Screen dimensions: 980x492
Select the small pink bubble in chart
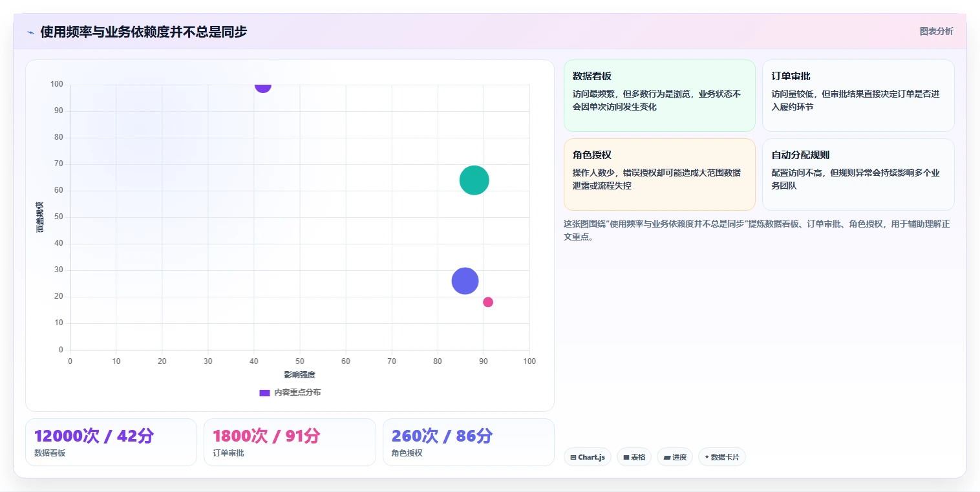(488, 302)
